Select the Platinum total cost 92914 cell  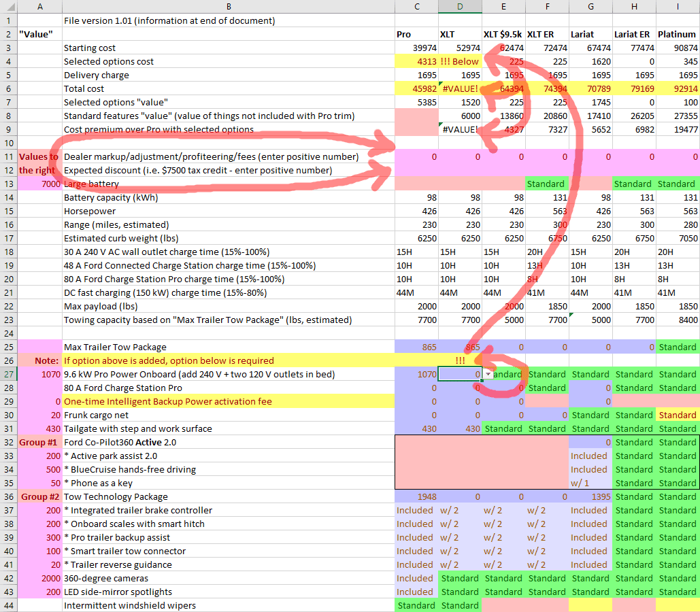pyautogui.click(x=678, y=88)
